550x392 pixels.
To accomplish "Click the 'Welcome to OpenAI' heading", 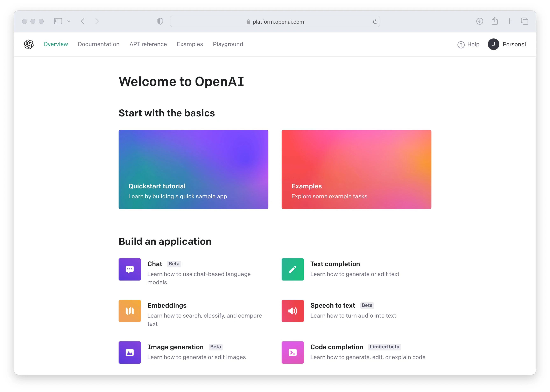I will [x=181, y=81].
